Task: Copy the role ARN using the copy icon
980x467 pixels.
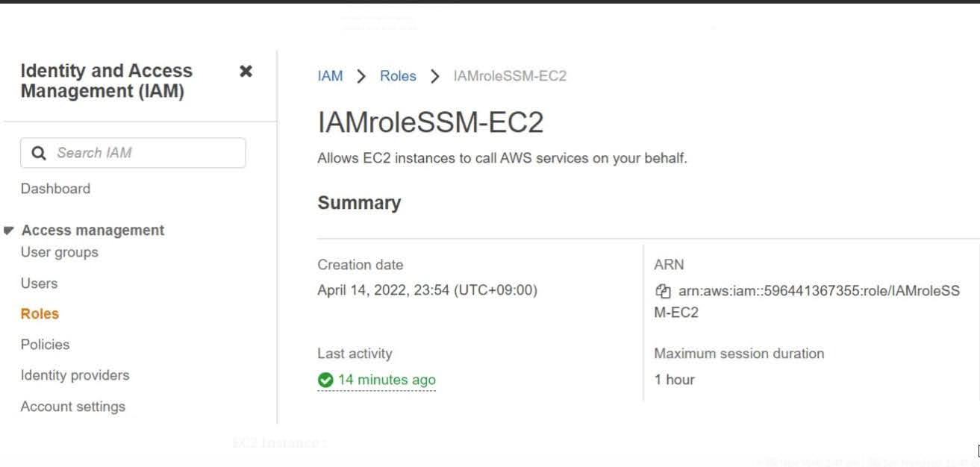Action: [663, 291]
